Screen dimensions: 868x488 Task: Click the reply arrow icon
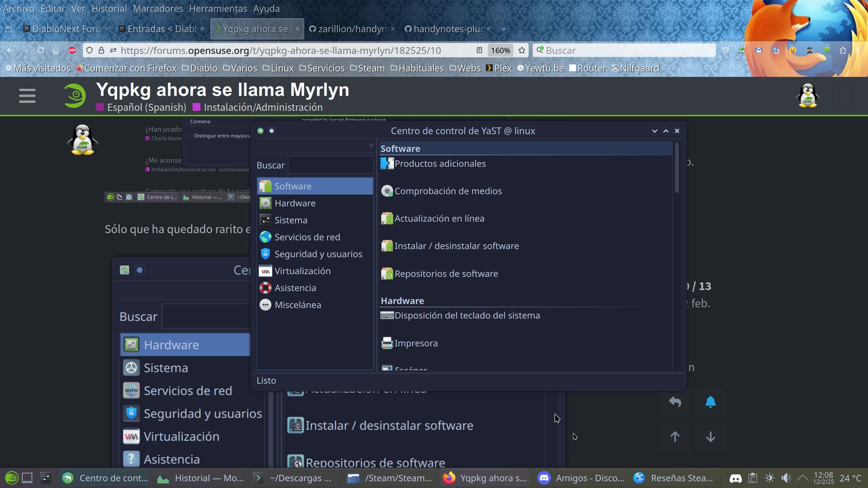[675, 402]
